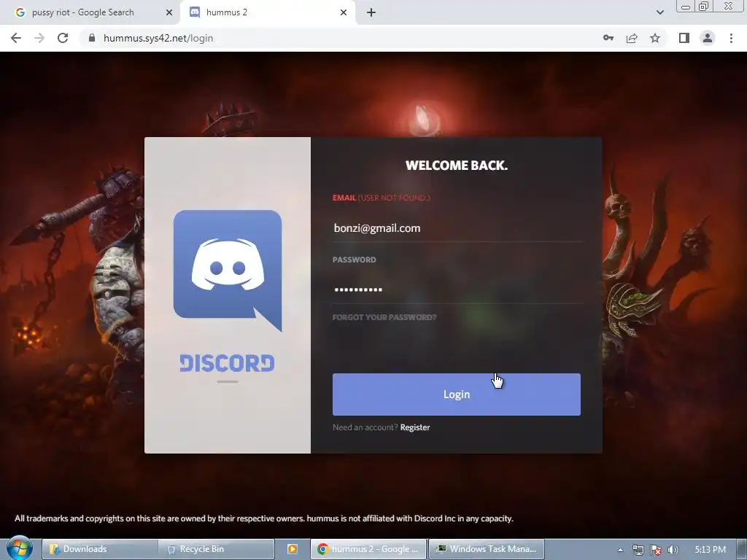Open Recycle Bin taskbar item

pyautogui.click(x=216, y=549)
